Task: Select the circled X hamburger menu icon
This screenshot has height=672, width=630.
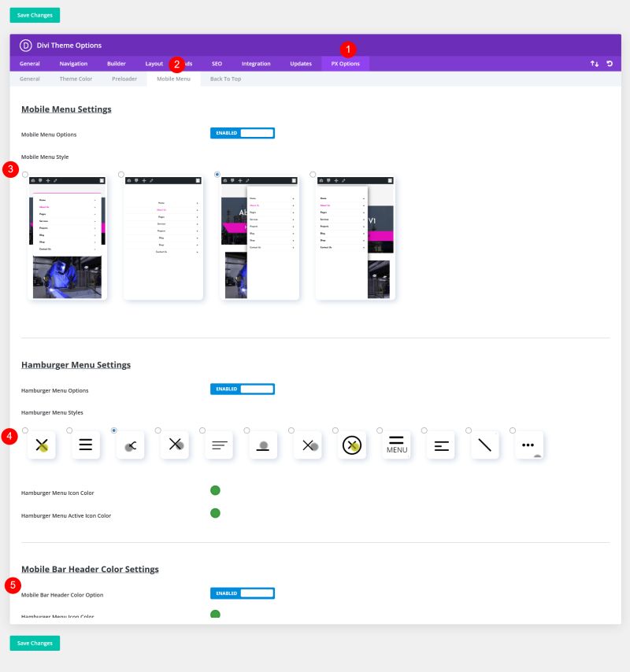Action: coord(352,445)
